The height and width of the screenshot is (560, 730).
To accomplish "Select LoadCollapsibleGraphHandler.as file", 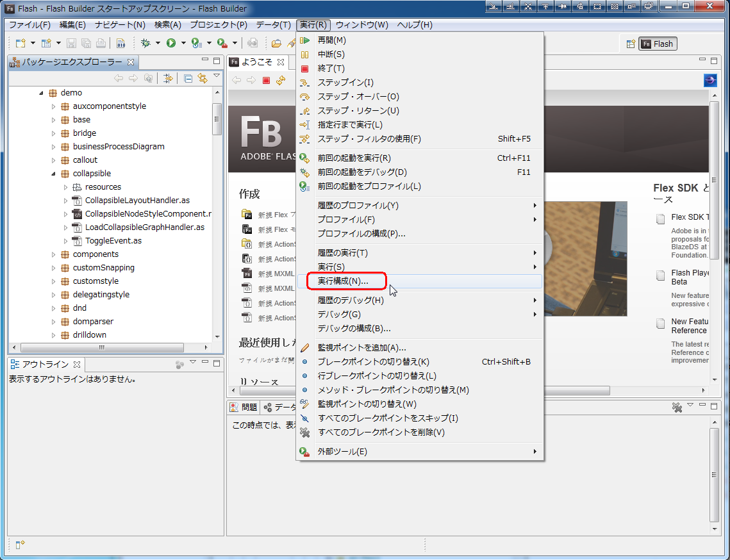I will [145, 227].
